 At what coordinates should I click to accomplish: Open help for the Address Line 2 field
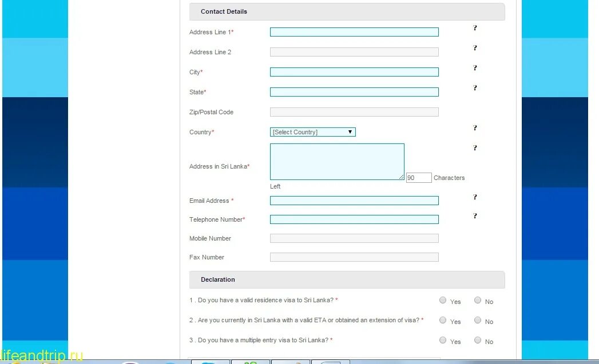[x=475, y=48]
